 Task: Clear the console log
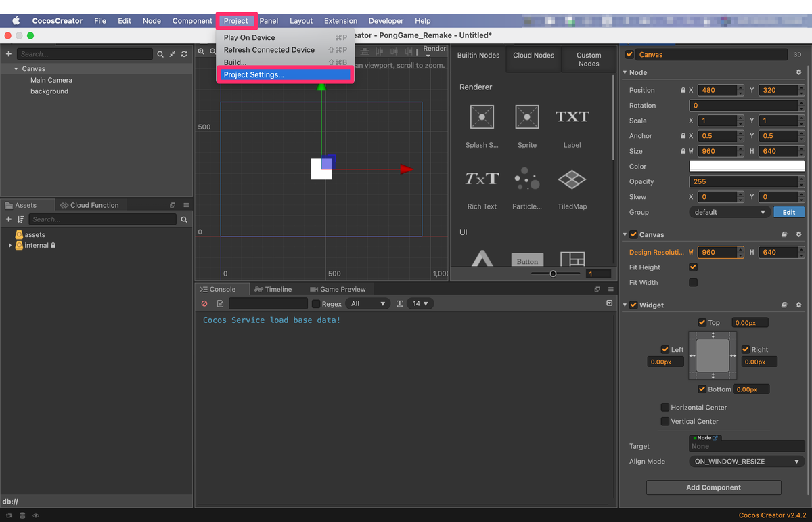tap(204, 304)
